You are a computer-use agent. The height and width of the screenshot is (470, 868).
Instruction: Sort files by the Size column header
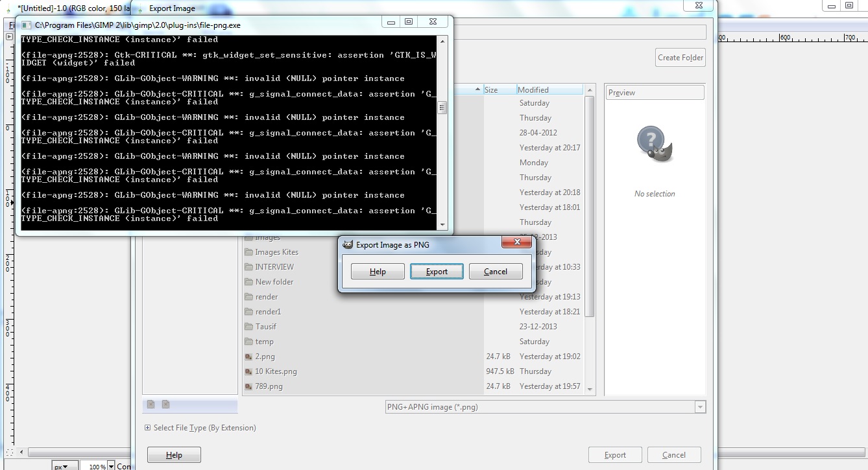(x=500, y=89)
